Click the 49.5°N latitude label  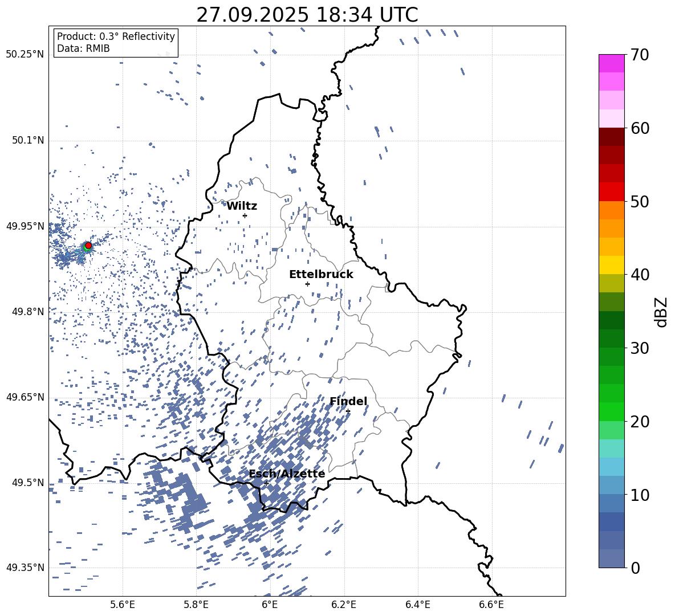pyautogui.click(x=28, y=483)
